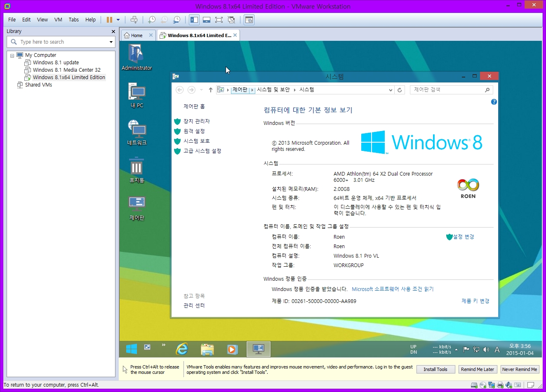
Task: Click the 제어판 desktop icon
Action: tap(136, 208)
